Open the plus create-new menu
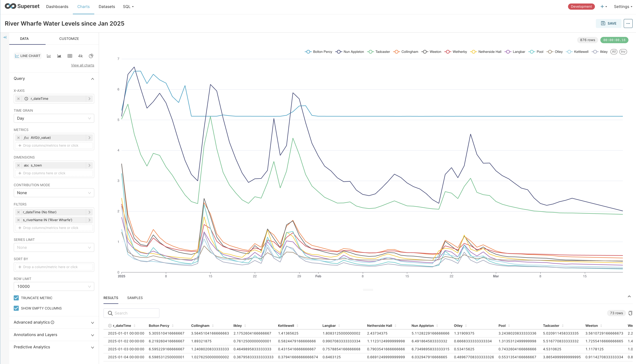The height and width of the screenshot is (364, 636). [x=604, y=6]
